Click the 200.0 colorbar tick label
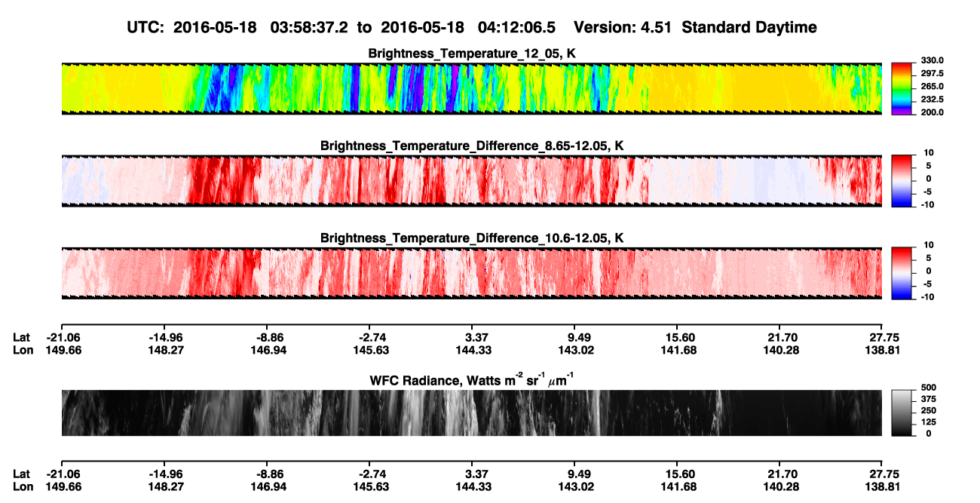The image size is (980, 503). [932, 112]
